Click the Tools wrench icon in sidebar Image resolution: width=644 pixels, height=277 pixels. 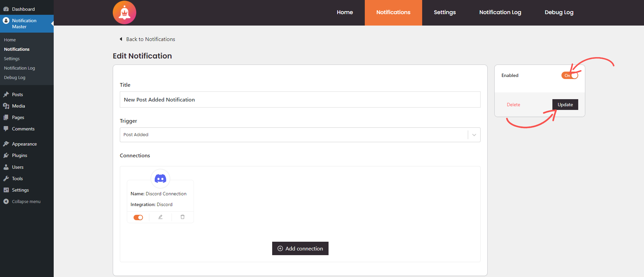pyautogui.click(x=6, y=179)
